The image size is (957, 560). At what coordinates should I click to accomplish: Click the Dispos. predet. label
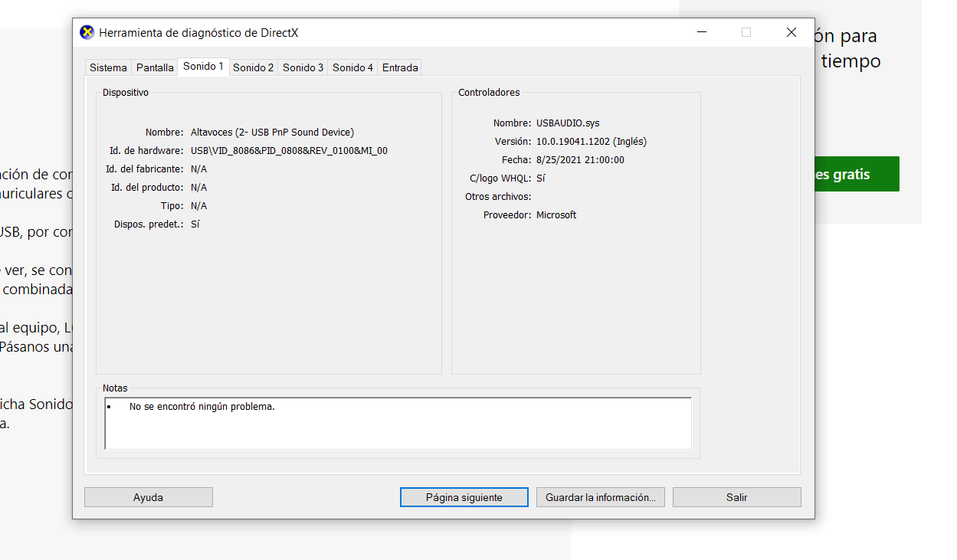pyautogui.click(x=149, y=224)
